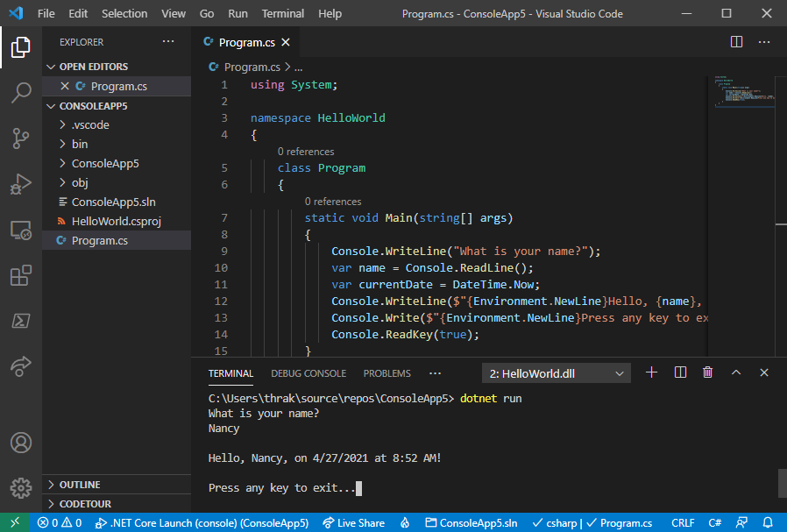Open the Search view in the Activity Bar
The image size is (787, 532).
point(21,93)
